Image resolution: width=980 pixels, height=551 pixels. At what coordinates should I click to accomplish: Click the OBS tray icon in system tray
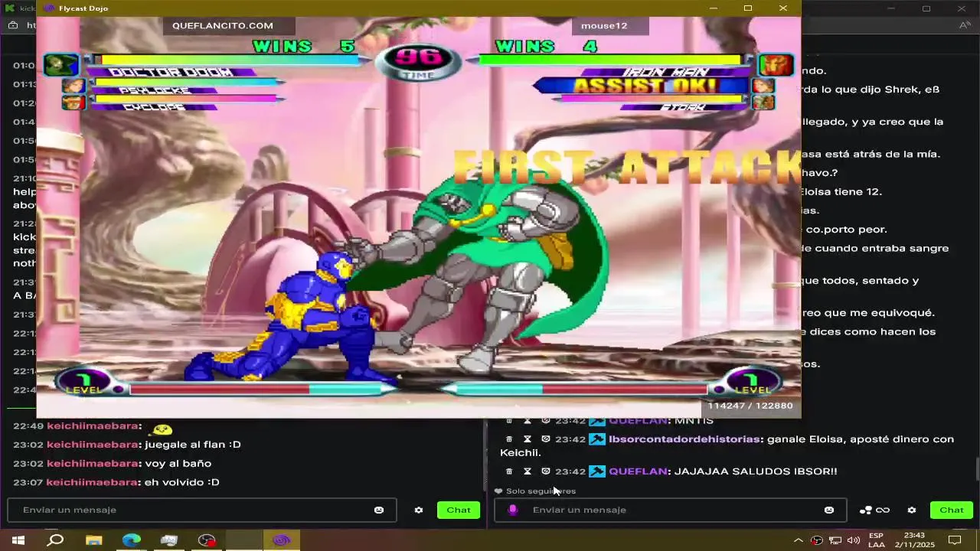point(817,540)
